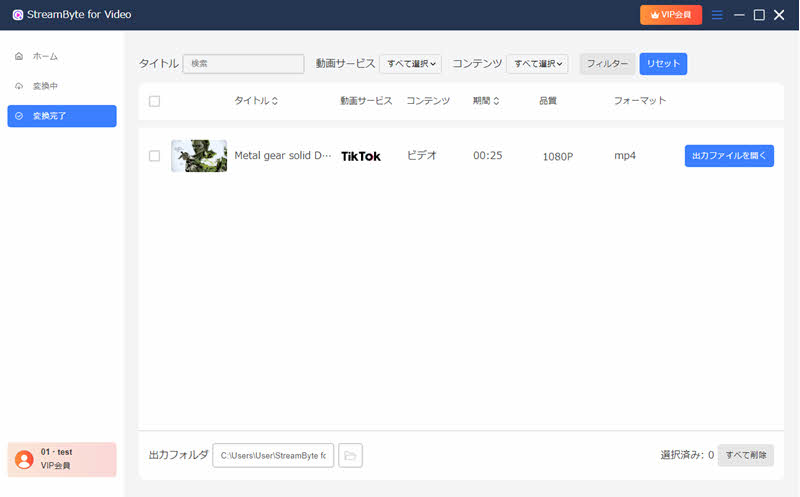Click the Metal gear solid video thumbnail
The height and width of the screenshot is (497, 800).
click(x=199, y=156)
